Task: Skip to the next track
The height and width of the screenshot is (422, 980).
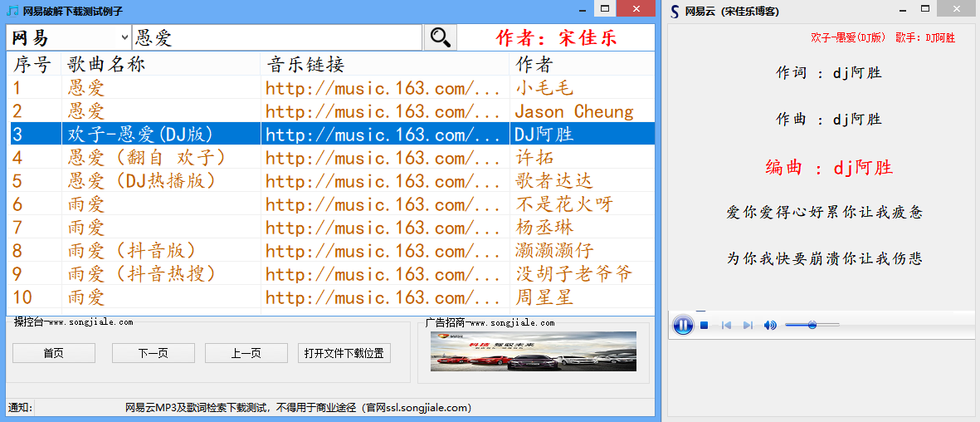Action: [x=748, y=325]
